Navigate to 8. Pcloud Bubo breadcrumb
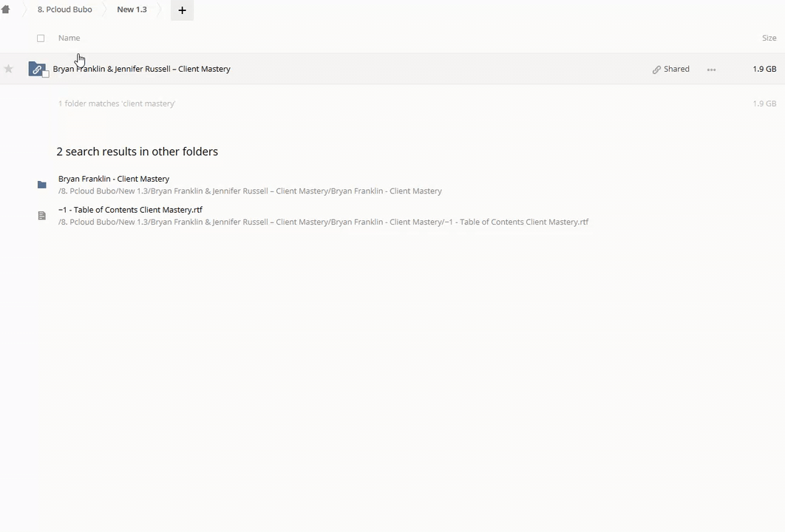This screenshot has height=532, width=785. 65,10
